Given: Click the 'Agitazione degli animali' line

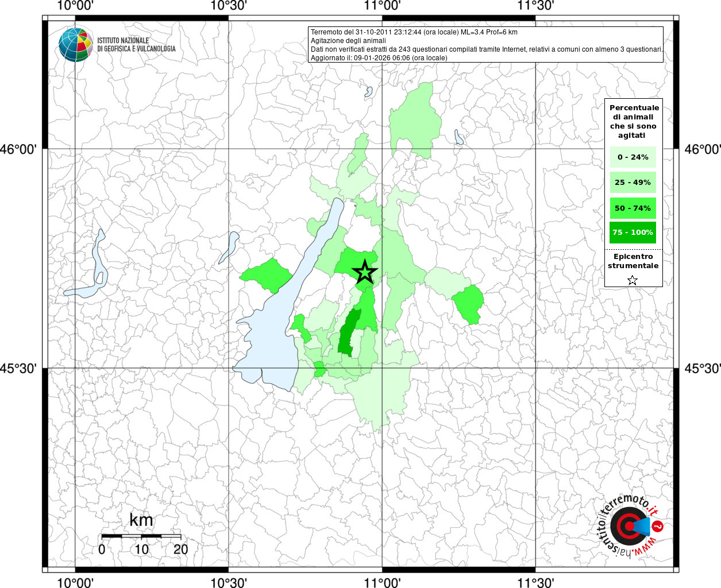Looking at the screenshot, I should click(x=348, y=41).
